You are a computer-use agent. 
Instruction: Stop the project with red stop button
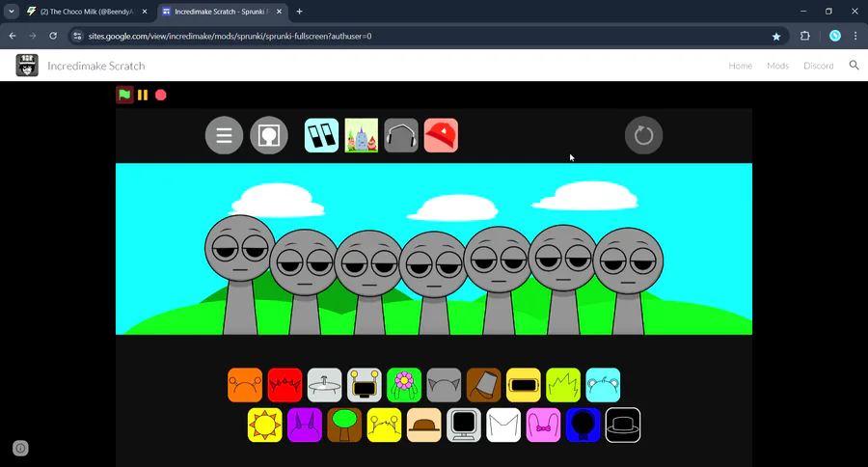[x=160, y=96]
